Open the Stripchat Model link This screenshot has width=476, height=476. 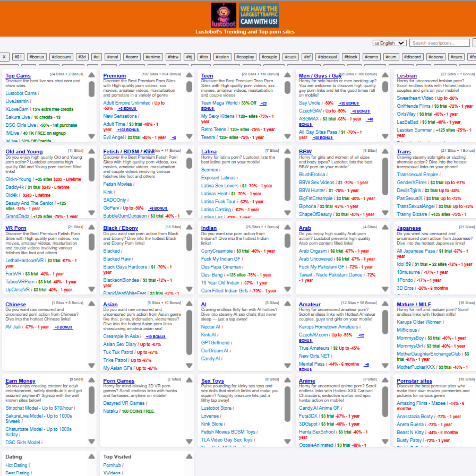click(x=39, y=408)
